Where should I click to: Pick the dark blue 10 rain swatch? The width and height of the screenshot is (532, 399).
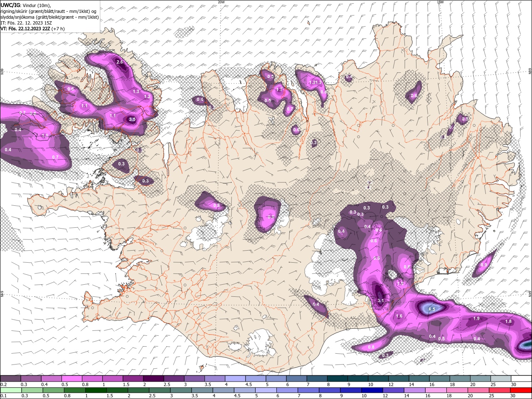371,390
